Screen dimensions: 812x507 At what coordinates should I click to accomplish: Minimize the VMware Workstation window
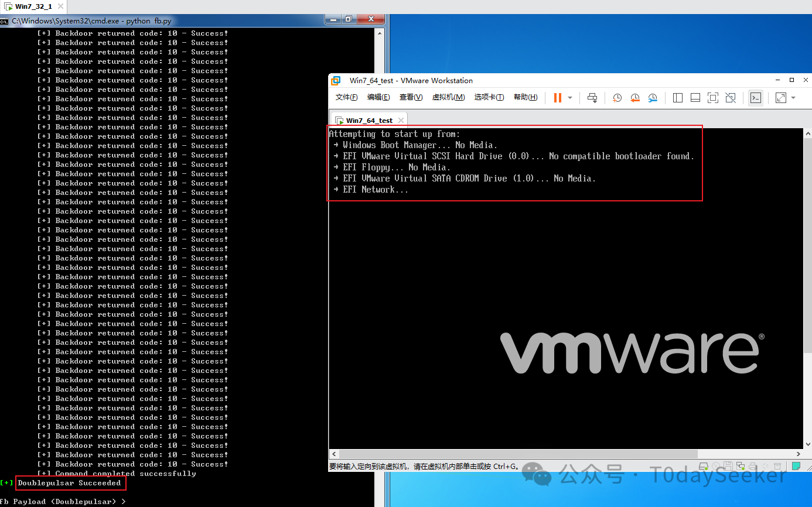778,80
